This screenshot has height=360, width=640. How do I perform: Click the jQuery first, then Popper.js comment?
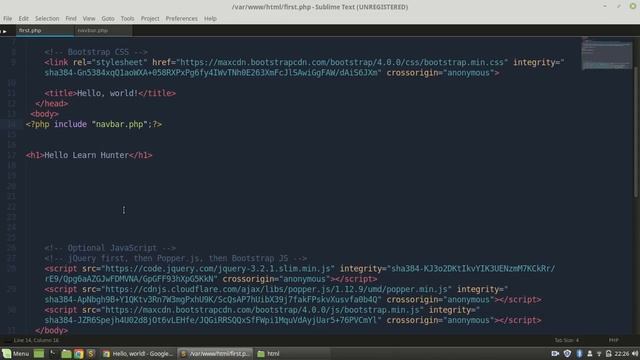click(x=176, y=258)
